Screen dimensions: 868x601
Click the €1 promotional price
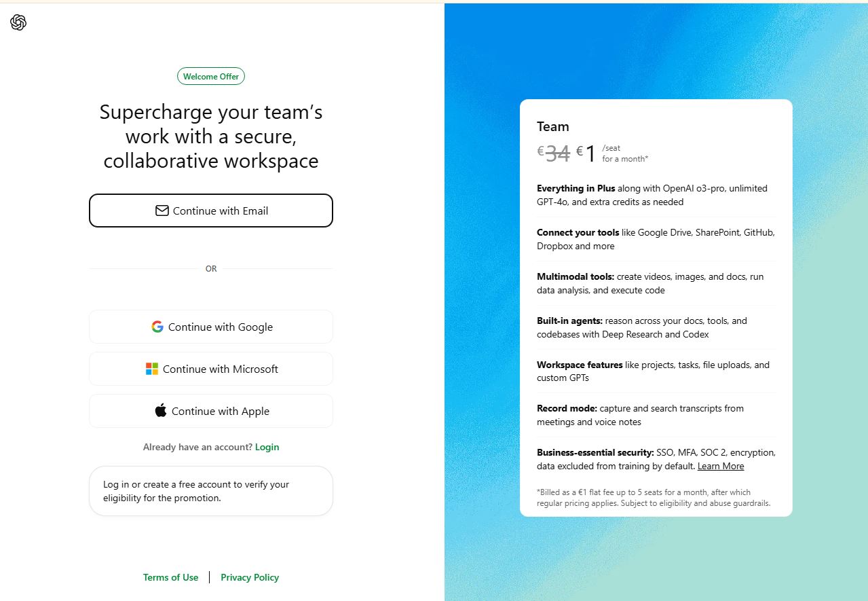586,153
